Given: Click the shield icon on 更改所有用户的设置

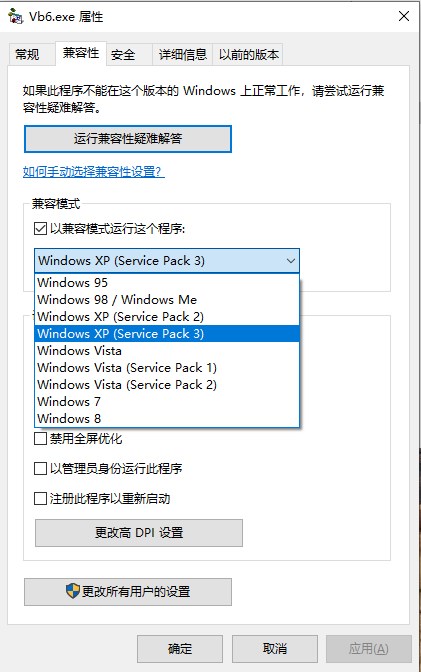Looking at the screenshot, I should (x=72, y=591).
